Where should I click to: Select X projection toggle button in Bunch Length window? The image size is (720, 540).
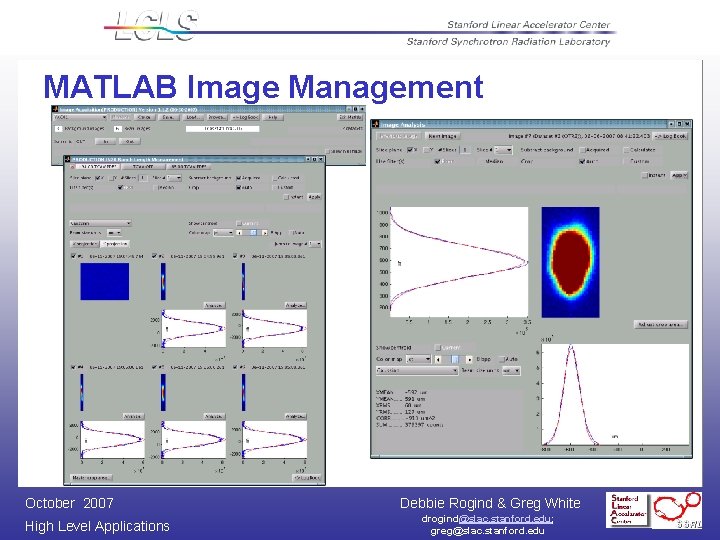click(x=85, y=244)
